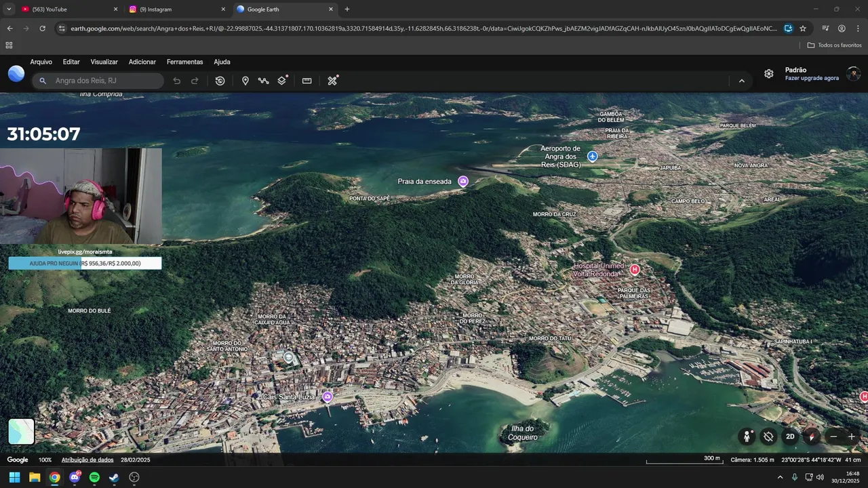This screenshot has width=868, height=488.
Task: Click the Angra dos Reis search field
Action: (x=98, y=81)
